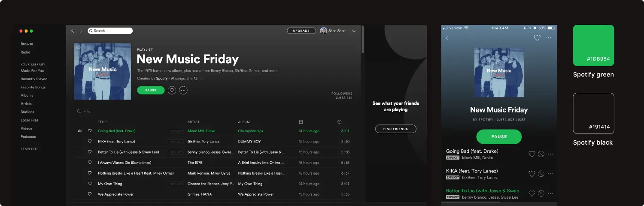
Task: Click Grimes, HANA artist cell
Action: click(199, 194)
